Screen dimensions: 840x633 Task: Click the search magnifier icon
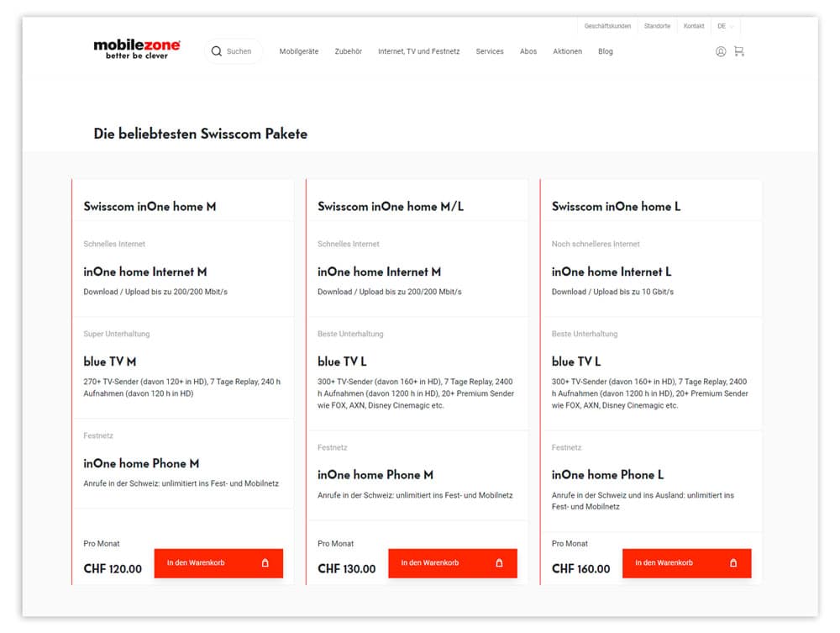click(218, 50)
